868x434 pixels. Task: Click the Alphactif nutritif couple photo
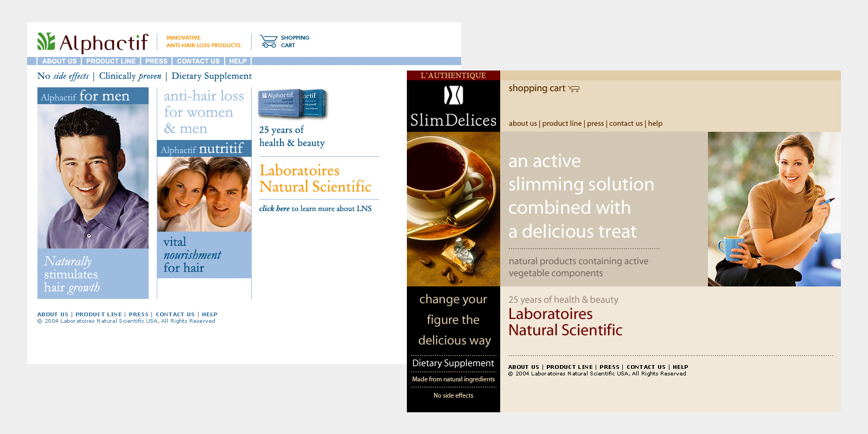(x=204, y=194)
